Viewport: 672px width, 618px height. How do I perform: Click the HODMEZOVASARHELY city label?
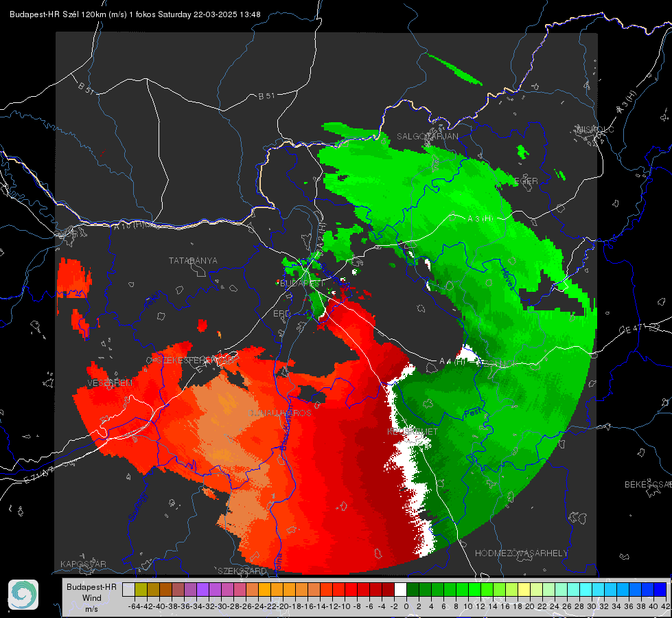click(521, 553)
